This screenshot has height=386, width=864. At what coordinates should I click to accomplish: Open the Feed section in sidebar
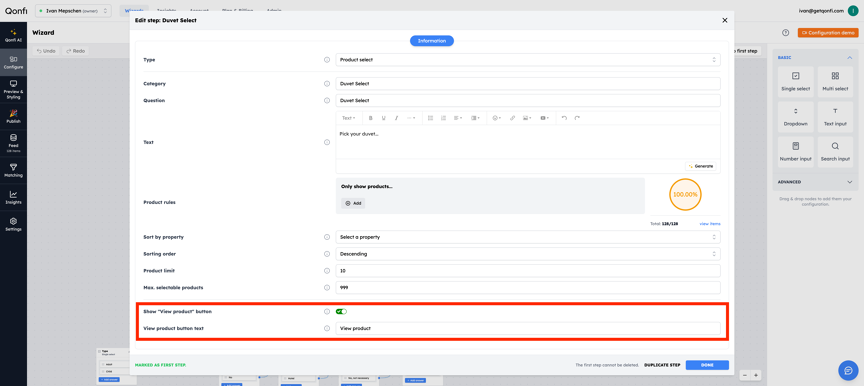tap(13, 143)
